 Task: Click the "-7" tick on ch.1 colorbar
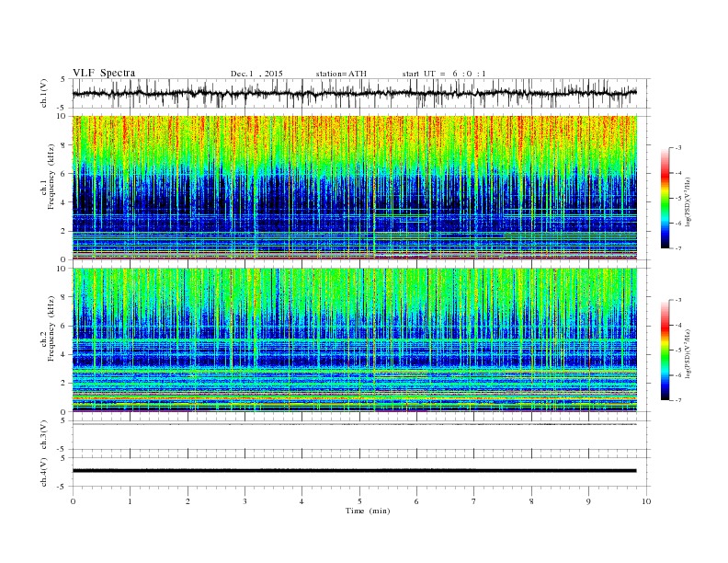(x=678, y=248)
